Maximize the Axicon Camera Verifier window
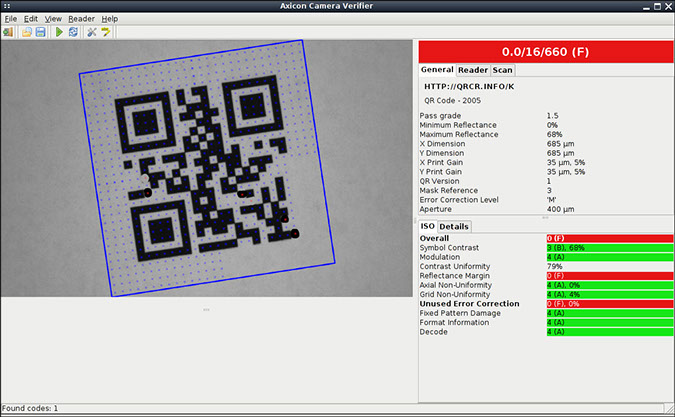This screenshot has width=675, height=417. [657, 6]
